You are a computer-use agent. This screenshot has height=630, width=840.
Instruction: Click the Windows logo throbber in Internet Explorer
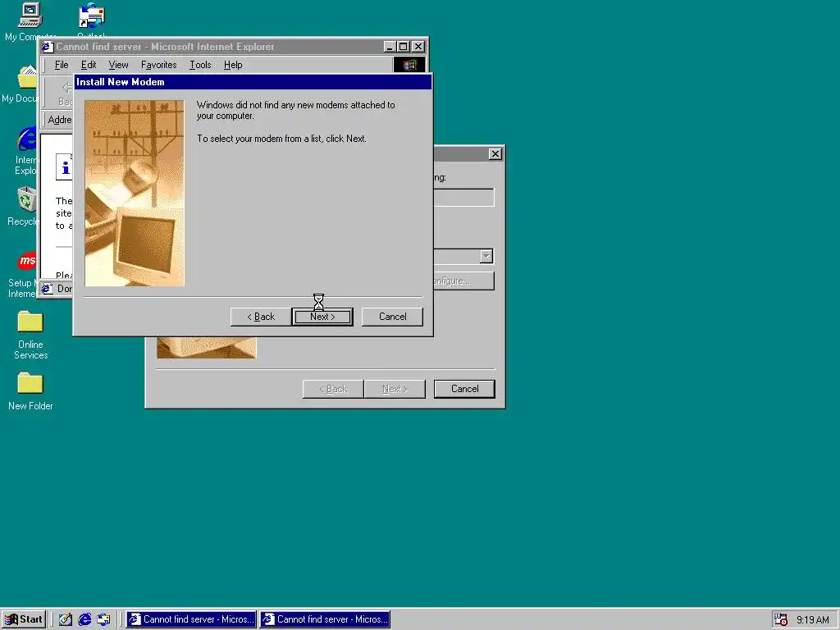409,66
